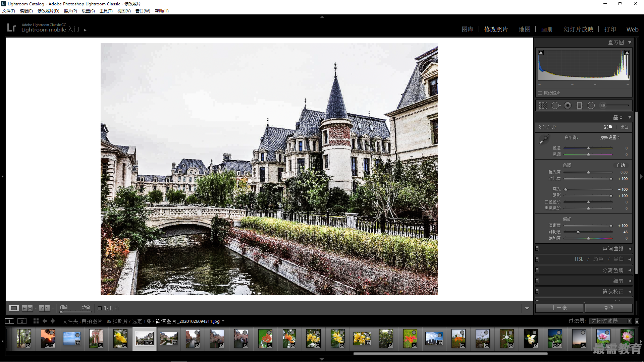Toggle the 色调曲线 panel on/off switch
The width and height of the screenshot is (644, 362).
(x=537, y=249)
